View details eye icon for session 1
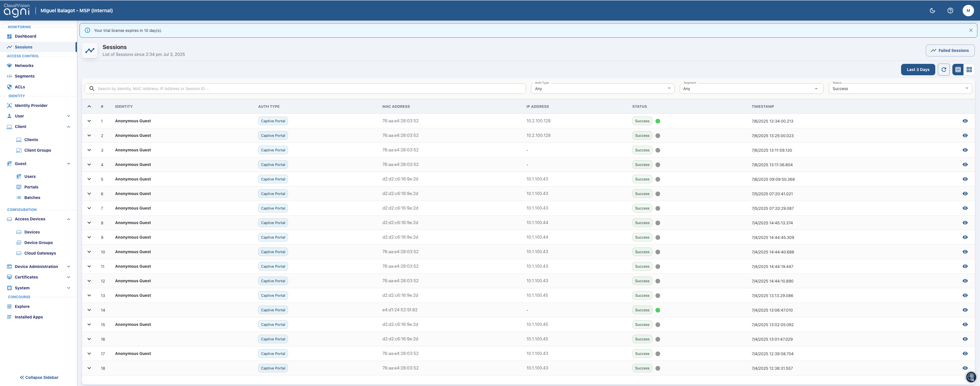 coord(965,121)
